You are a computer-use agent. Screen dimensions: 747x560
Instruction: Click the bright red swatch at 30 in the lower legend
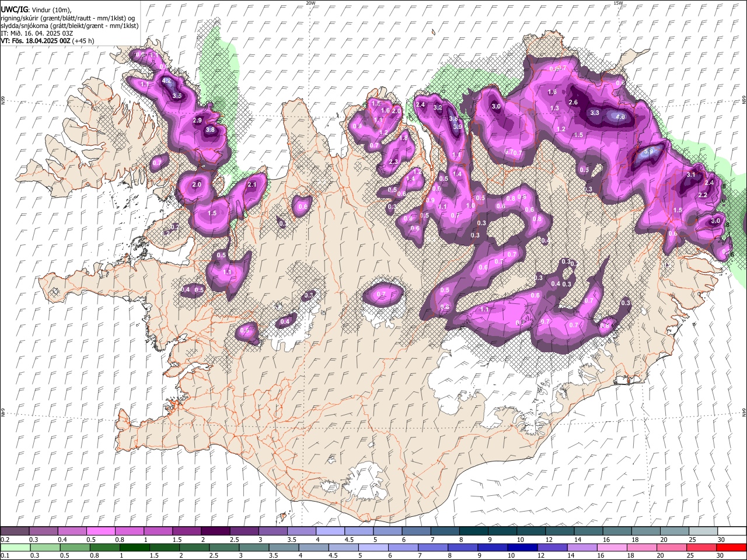(x=731, y=547)
